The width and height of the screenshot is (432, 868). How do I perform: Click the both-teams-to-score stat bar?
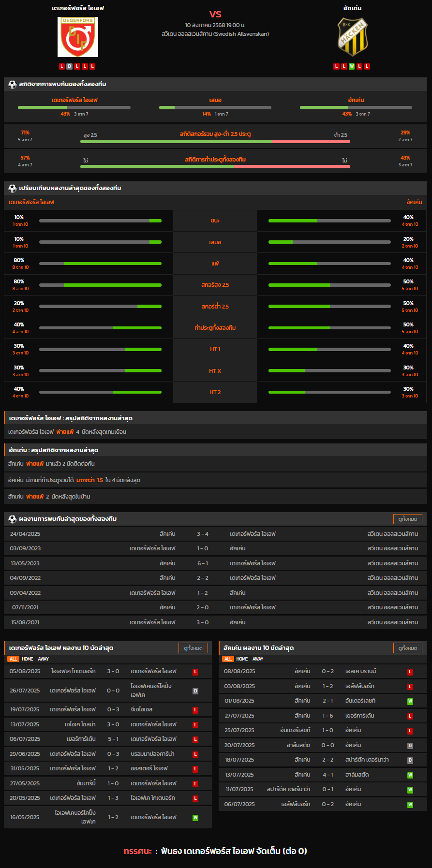tap(215, 166)
